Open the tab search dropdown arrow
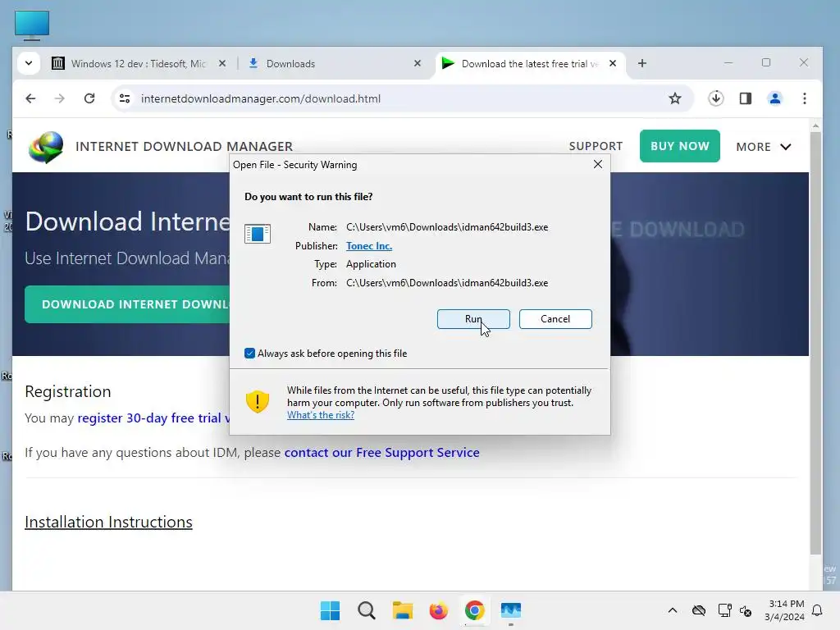The height and width of the screenshot is (630, 840). click(x=29, y=63)
